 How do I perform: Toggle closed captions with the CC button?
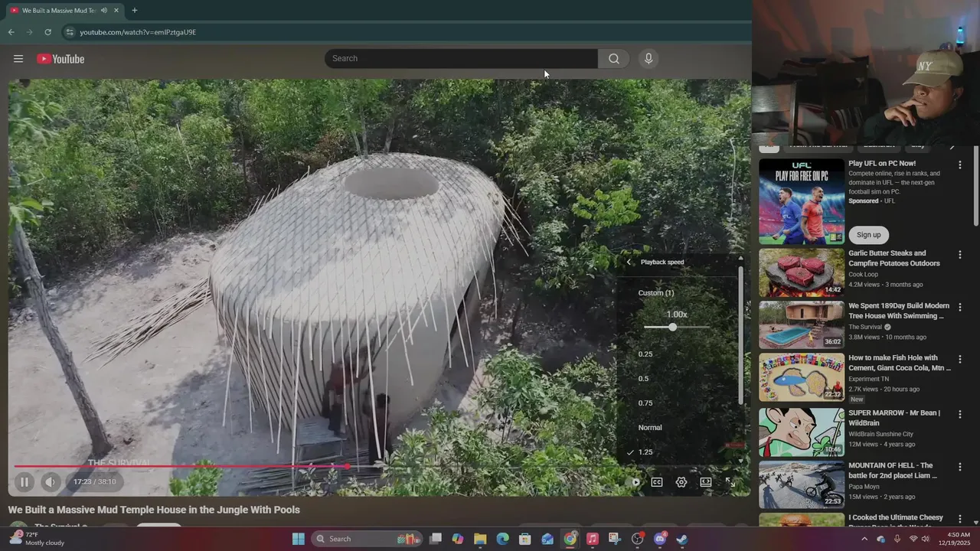coord(657,482)
